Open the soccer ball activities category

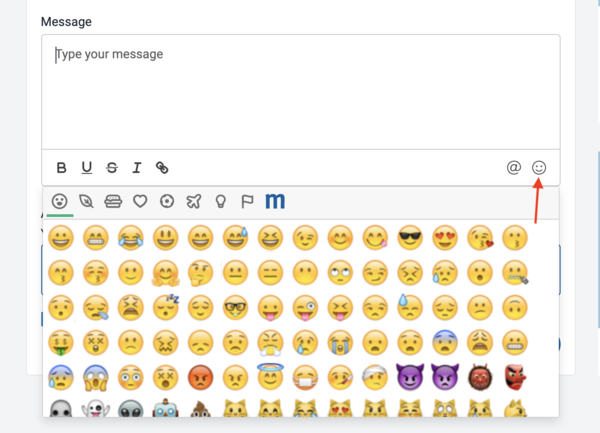coord(167,201)
